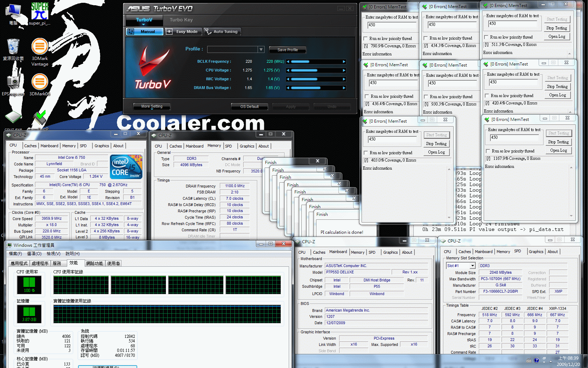Image resolution: width=588 pixels, height=368 pixels.
Task: Open the Caches tab in CPU-Z Processor window
Action: (x=30, y=146)
